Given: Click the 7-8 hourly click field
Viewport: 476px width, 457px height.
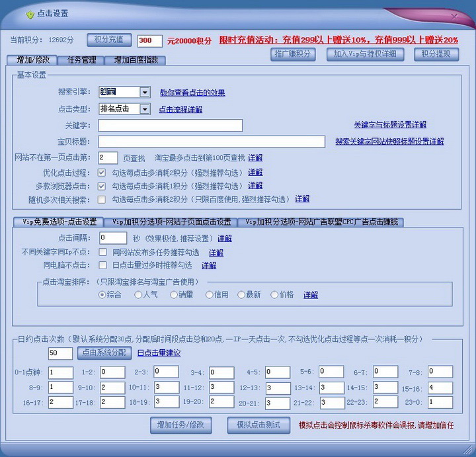Looking at the screenshot, I should click(x=440, y=372).
